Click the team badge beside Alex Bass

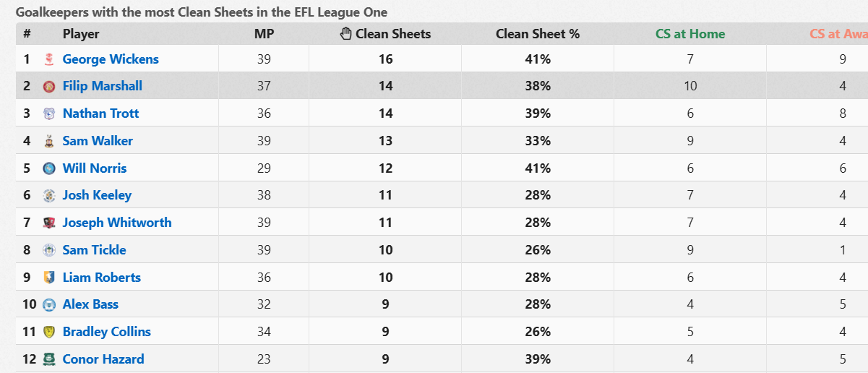coord(49,304)
